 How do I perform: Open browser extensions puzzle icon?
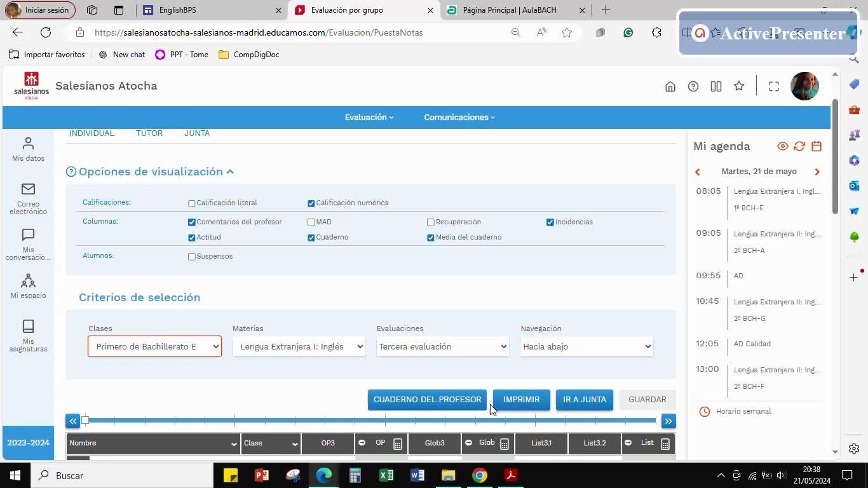656,32
